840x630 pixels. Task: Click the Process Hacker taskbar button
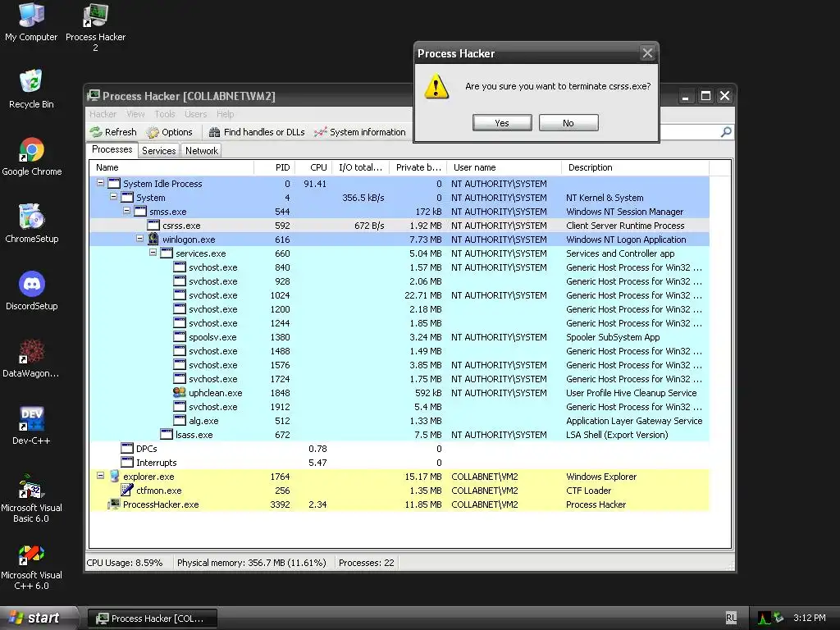152,619
